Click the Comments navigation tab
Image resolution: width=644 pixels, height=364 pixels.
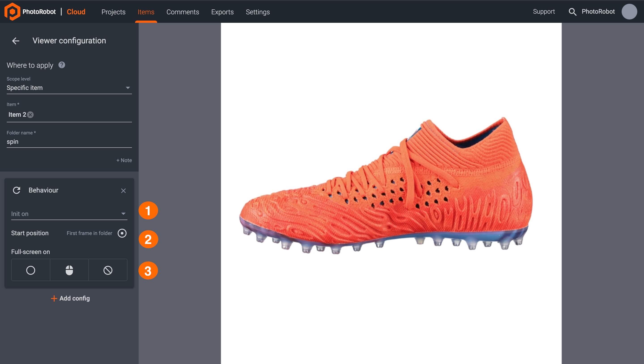pos(183,12)
